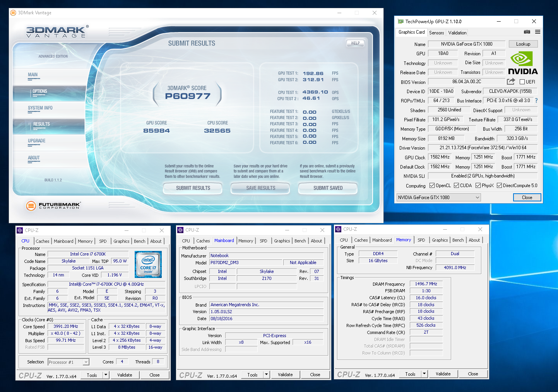Click GPU TEST 1 value 192.86
The width and height of the screenshot is (558, 392).
point(313,73)
